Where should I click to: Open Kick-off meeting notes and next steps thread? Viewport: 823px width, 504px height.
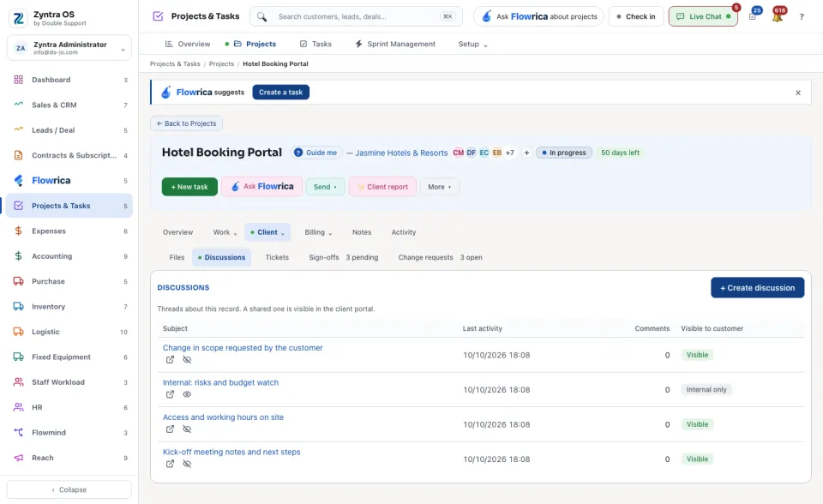[231, 452]
